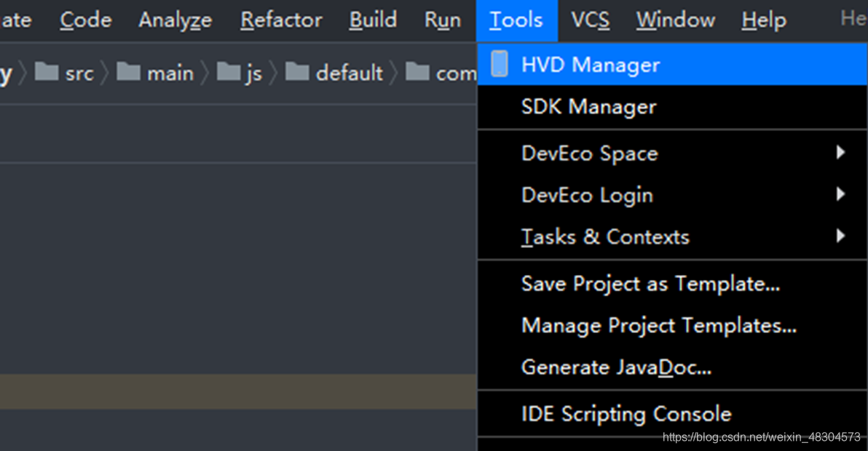Select default folder label in breadcrumb
This screenshot has width=868, height=451.
click(x=350, y=73)
